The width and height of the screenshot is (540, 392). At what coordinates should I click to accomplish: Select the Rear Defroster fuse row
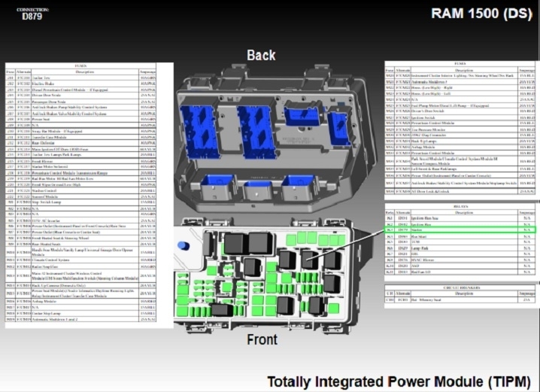[x=80, y=143]
